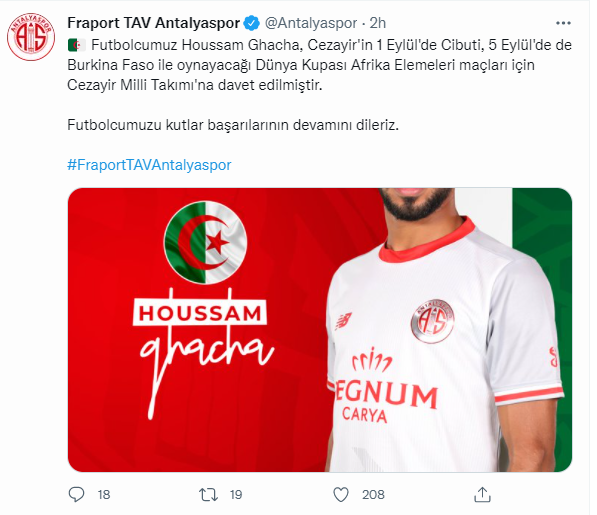
Task: Click the Antalyaspor crest on the jersey
Action: click(433, 321)
